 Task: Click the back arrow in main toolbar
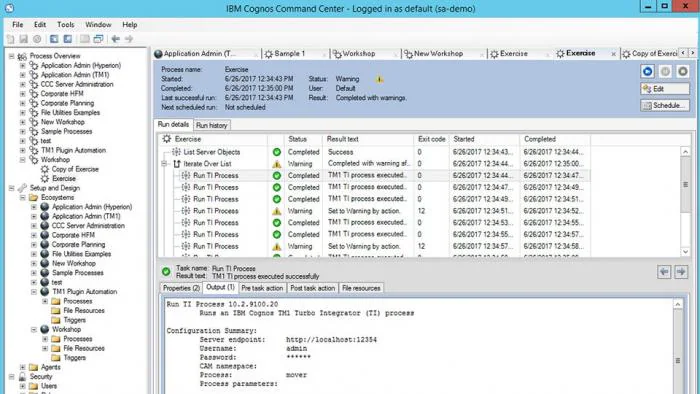116,39
